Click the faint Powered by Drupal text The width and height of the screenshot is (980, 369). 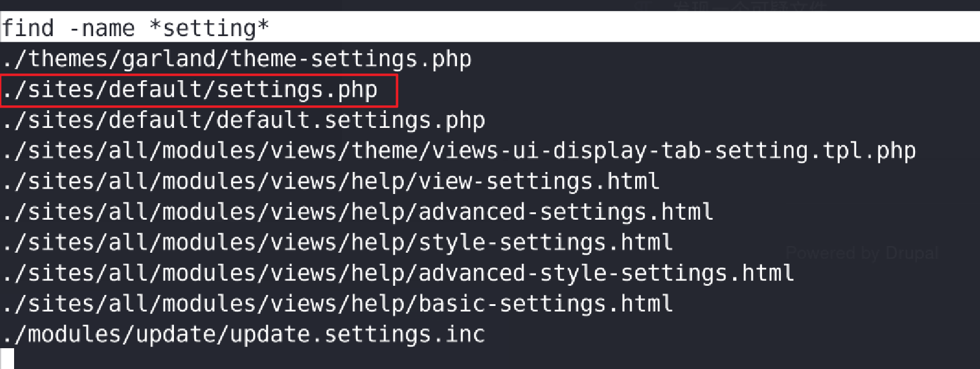coord(862,253)
